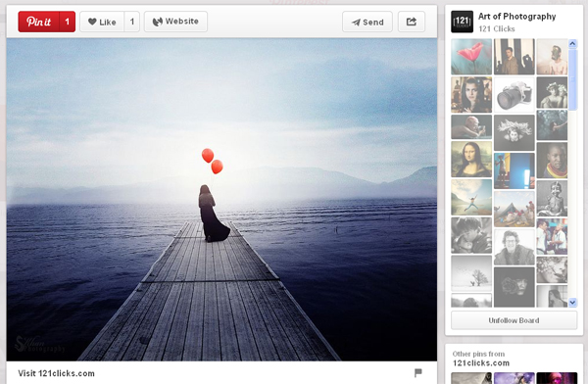The width and height of the screenshot is (588, 384).
Task: Open the lone tree in snow thumbnail
Action: (x=471, y=273)
